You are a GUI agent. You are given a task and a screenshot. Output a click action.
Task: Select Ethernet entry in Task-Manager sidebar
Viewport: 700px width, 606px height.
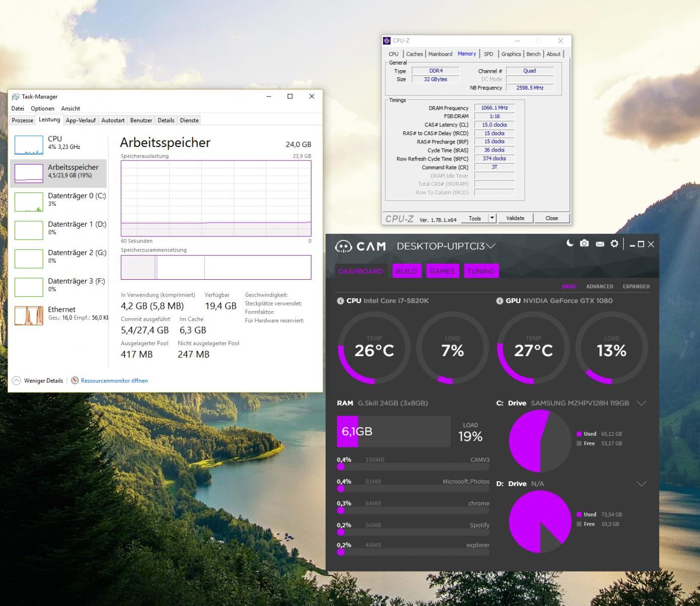58,315
